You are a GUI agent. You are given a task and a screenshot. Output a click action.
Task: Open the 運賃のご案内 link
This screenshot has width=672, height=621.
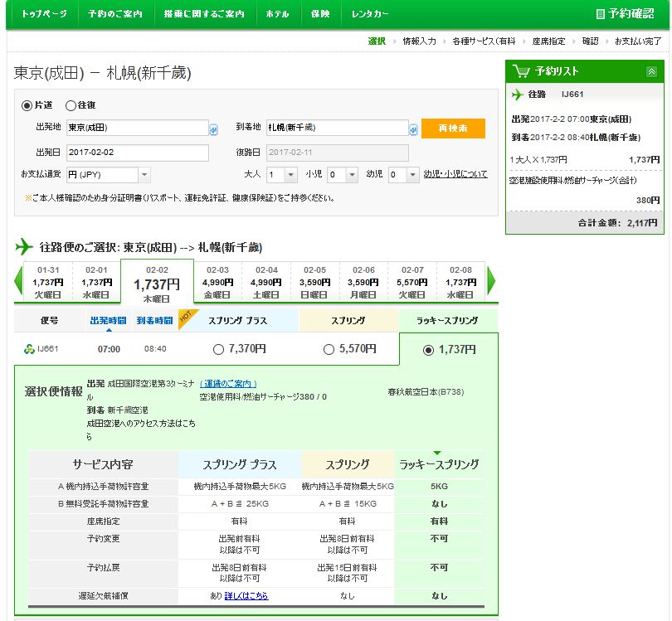[x=228, y=383]
